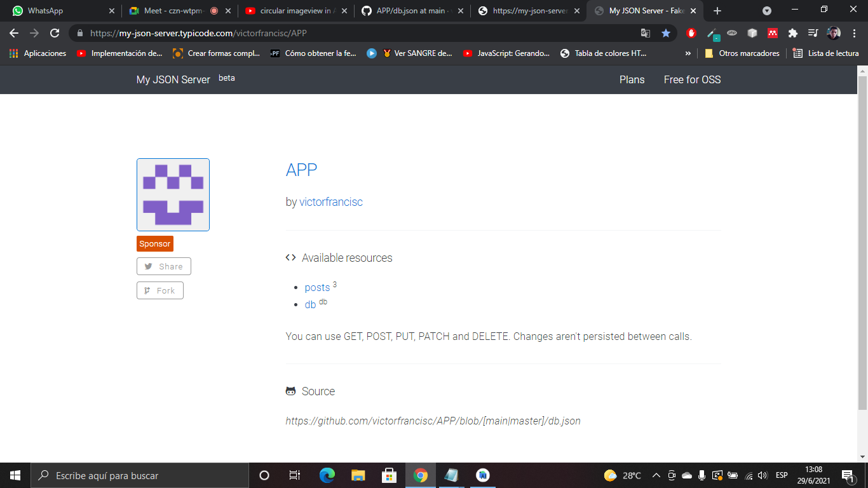
Task: Go back to the previous page
Action: click(x=14, y=33)
